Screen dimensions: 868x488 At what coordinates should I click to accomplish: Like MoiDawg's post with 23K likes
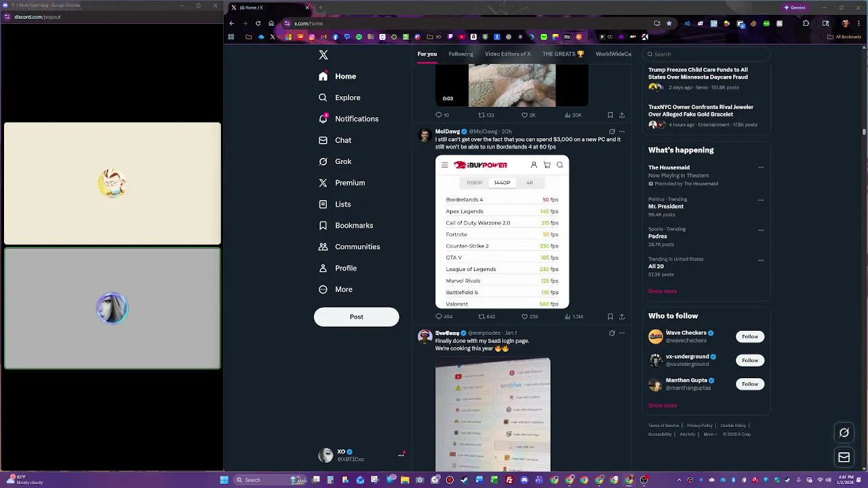[530, 317]
